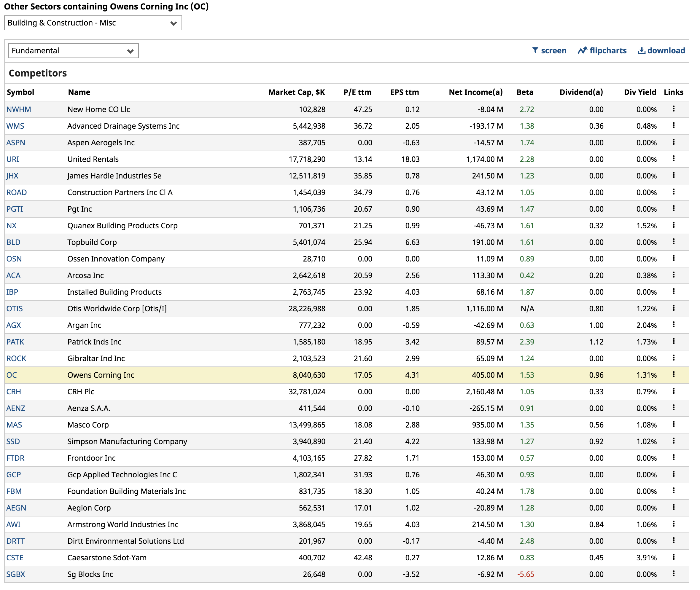Viewport: 700px width, 590px height.
Task: Open links menu for OSN row
Action: 673,258
